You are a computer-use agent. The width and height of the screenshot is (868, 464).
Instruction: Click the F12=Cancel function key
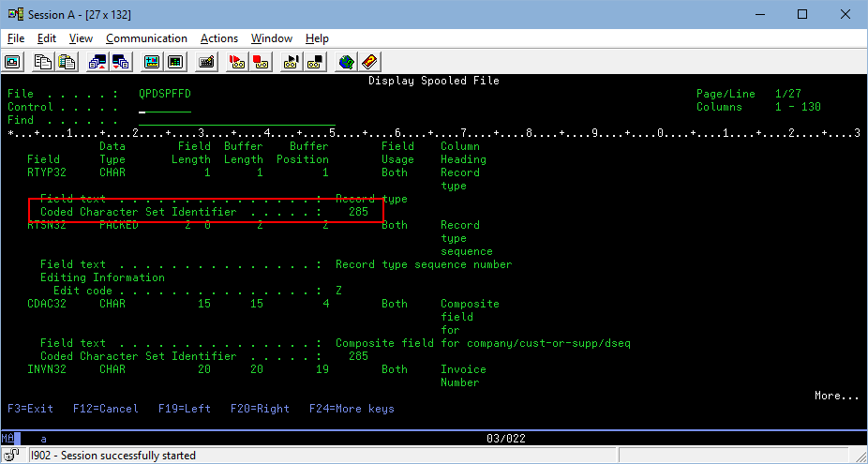(106, 409)
